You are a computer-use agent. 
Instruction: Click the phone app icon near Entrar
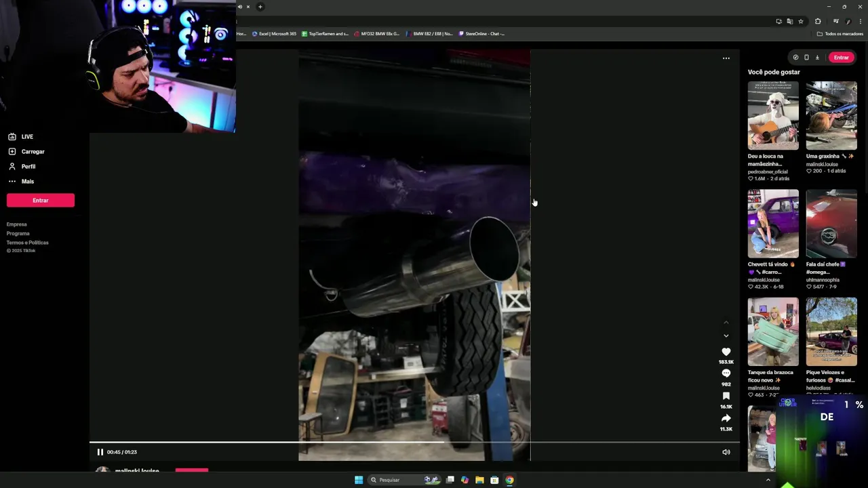pos(806,58)
